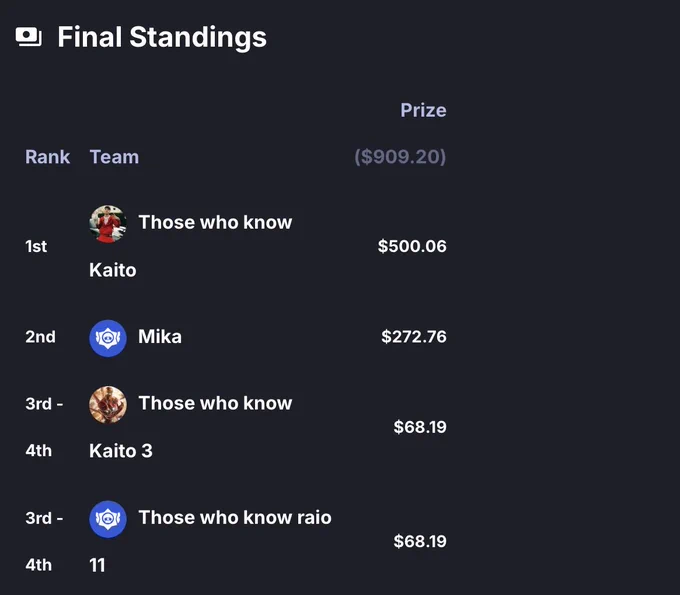This screenshot has height=595, width=680.
Task: Click the Final Standings heading
Action: pos(162,37)
